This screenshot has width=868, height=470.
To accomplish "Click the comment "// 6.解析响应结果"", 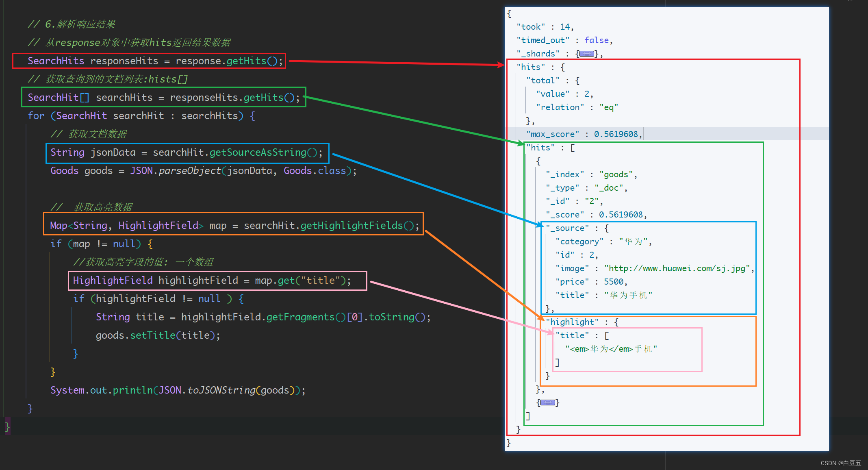I will [x=72, y=24].
